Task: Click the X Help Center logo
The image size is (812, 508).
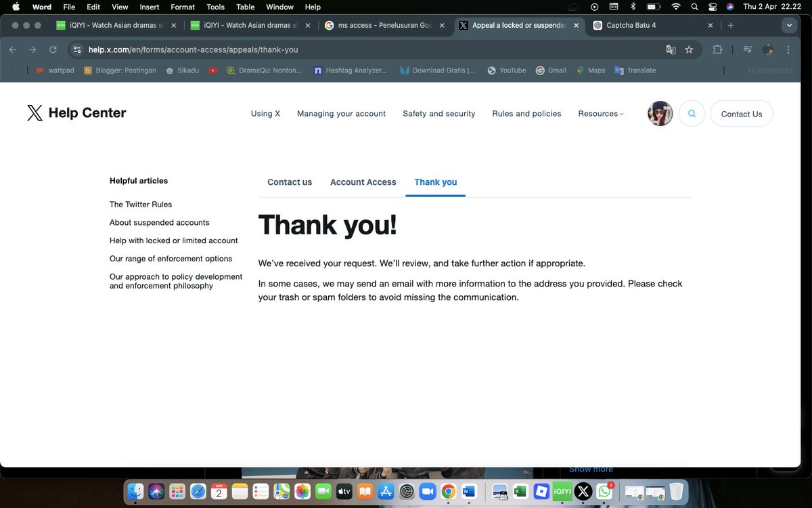Action: click(x=76, y=113)
